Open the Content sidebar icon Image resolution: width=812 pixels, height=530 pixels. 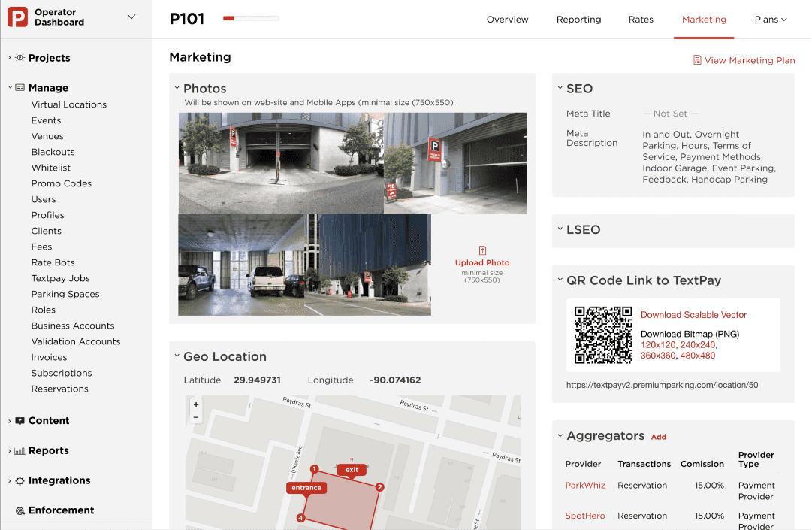point(21,420)
